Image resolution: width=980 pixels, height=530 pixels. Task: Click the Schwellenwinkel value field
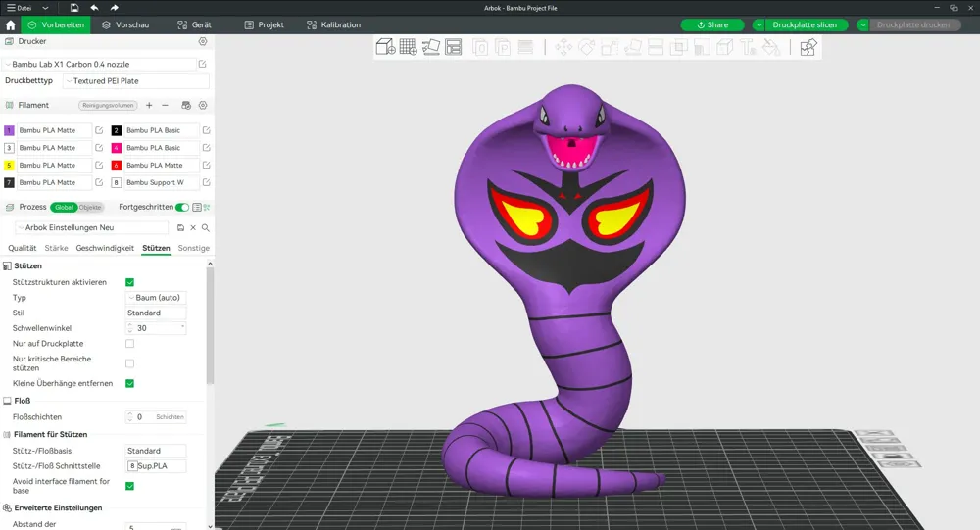tap(156, 328)
